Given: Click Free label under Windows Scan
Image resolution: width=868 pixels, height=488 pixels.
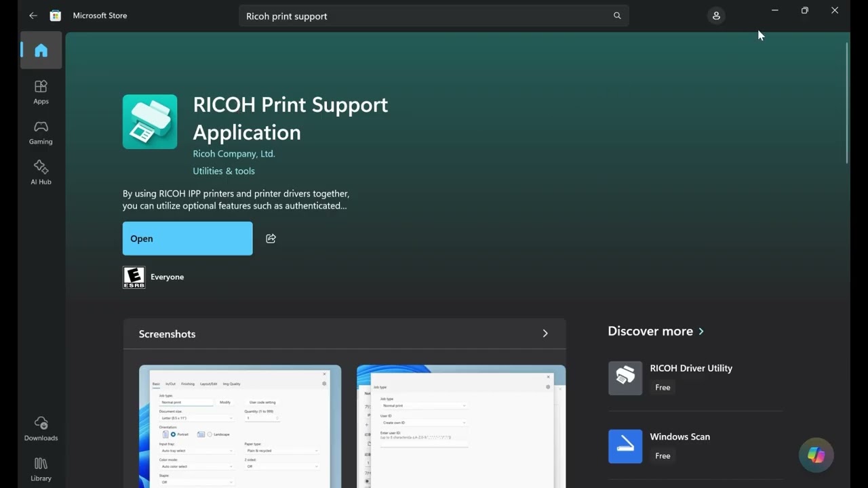Looking at the screenshot, I should point(663,456).
